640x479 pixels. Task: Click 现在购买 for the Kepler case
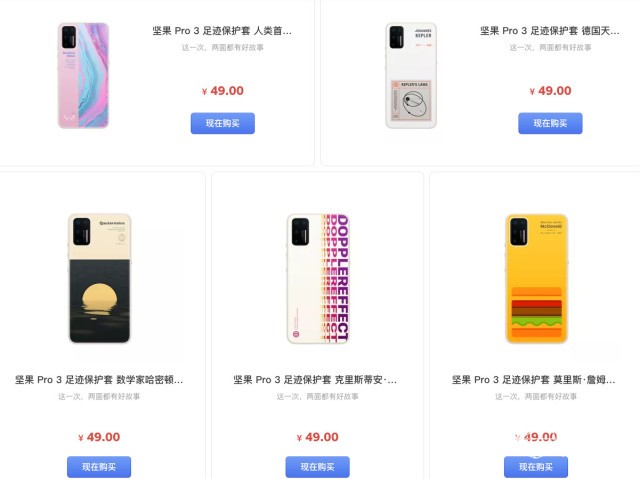[550, 123]
